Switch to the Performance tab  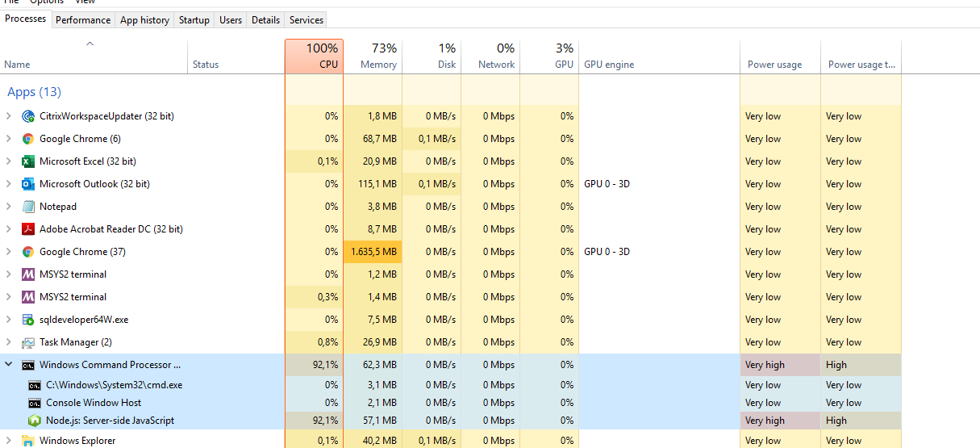coord(83,20)
